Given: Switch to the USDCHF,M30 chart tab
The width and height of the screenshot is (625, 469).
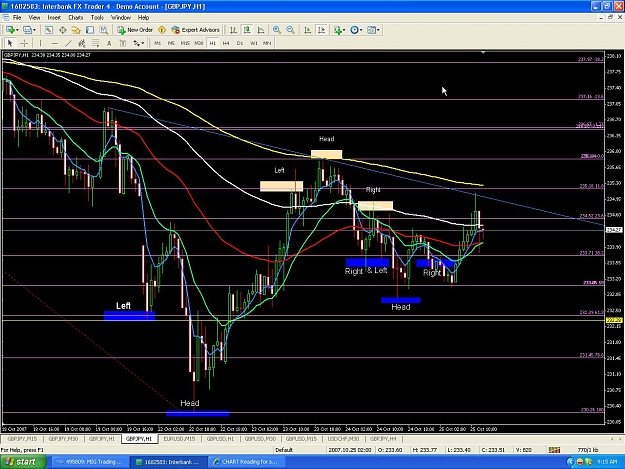Looking at the screenshot, I should coord(343,439).
